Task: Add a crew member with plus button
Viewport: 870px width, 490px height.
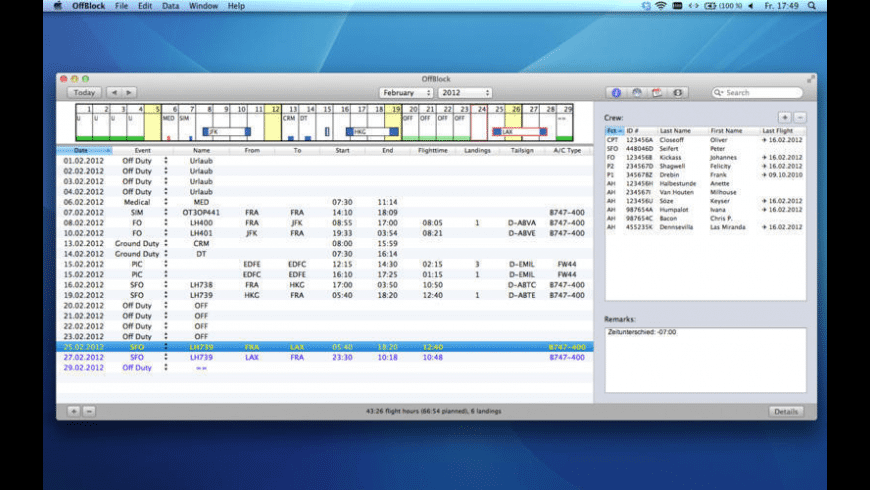Action: point(785,117)
